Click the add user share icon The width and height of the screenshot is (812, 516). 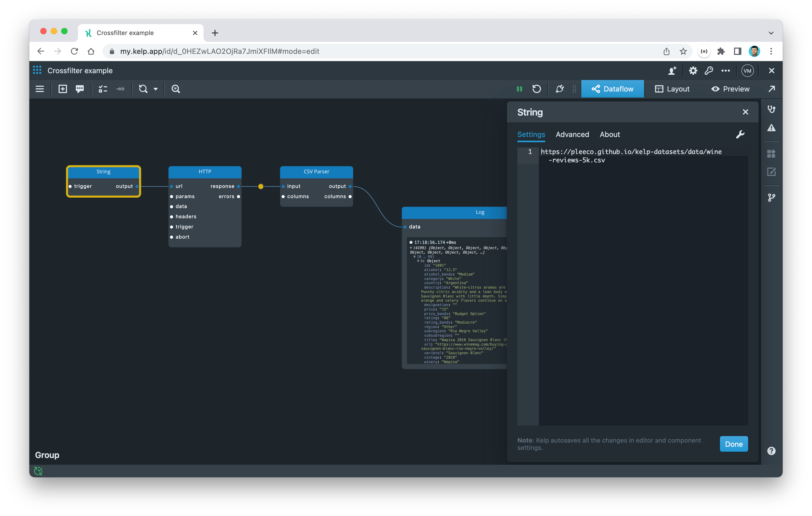(672, 71)
